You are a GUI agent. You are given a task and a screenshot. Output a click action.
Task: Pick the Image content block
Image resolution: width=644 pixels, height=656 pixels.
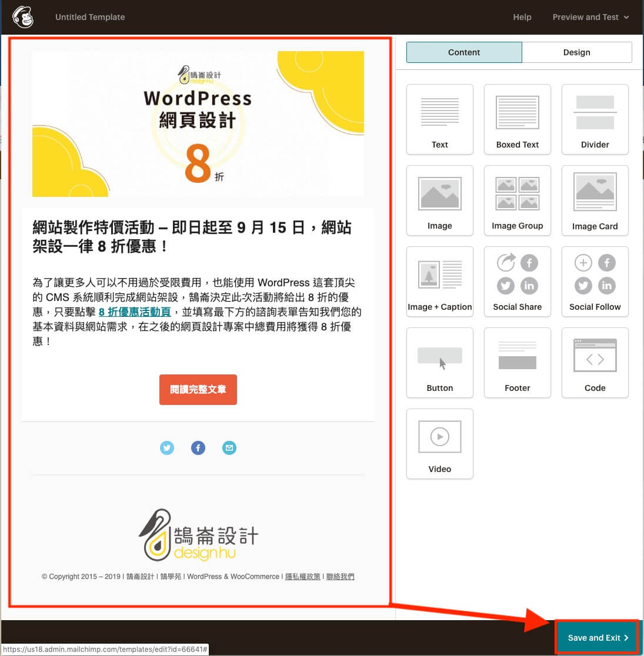click(440, 201)
